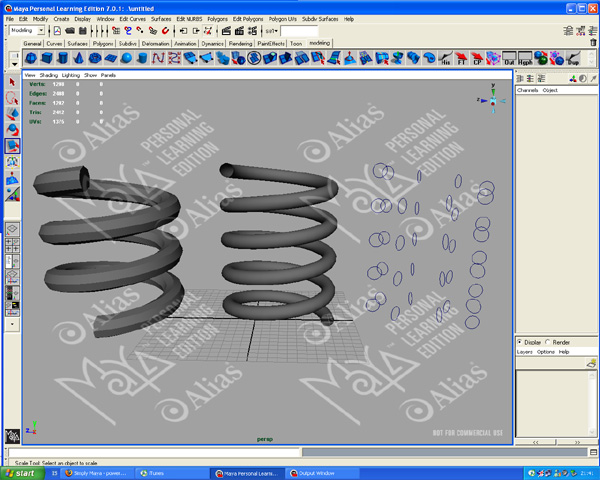Open the viewport Lighting menu
Viewport: 600px width, 480px height.
click(71, 75)
